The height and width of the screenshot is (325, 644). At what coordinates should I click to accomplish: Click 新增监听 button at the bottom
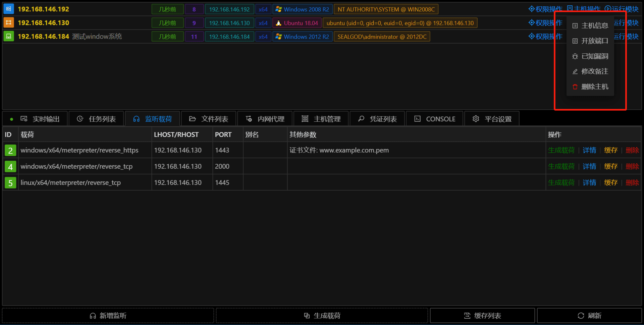[108, 316]
